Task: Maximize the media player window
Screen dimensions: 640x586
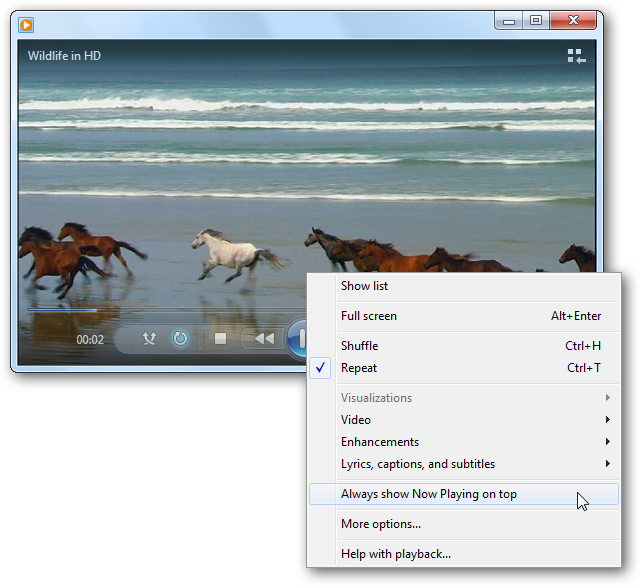Action: click(x=536, y=21)
